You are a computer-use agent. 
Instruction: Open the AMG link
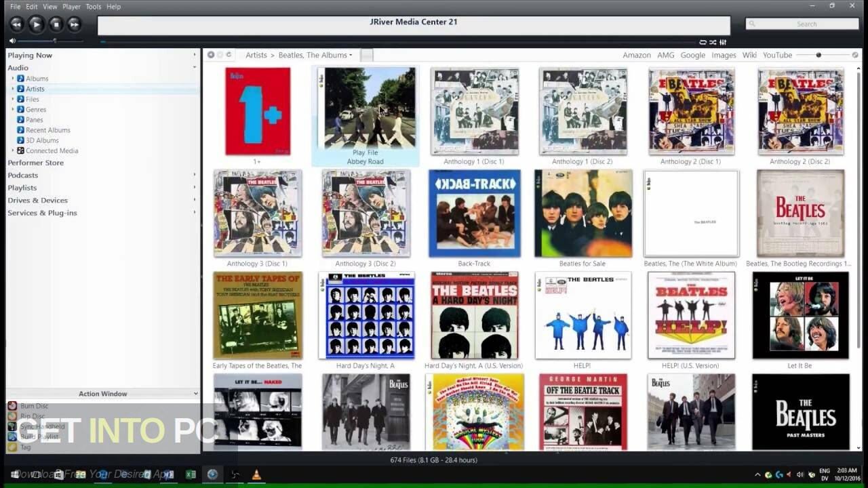click(666, 55)
